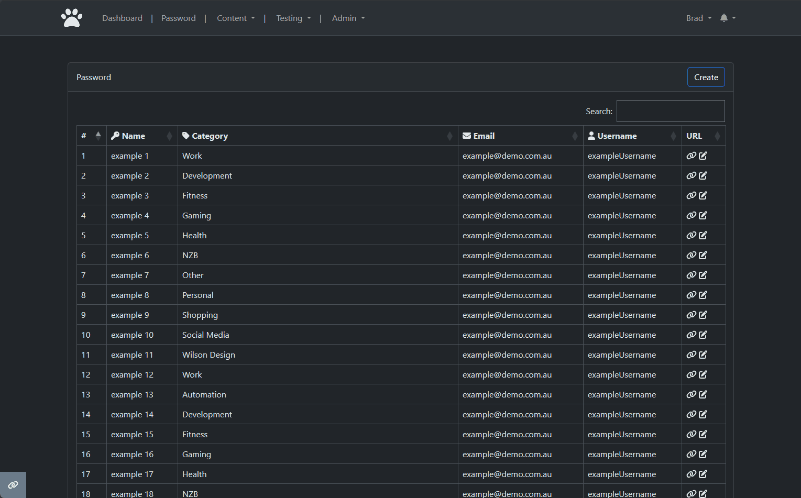The width and height of the screenshot is (801, 498).
Task: Open URL link icon for example 2
Action: [691, 176]
